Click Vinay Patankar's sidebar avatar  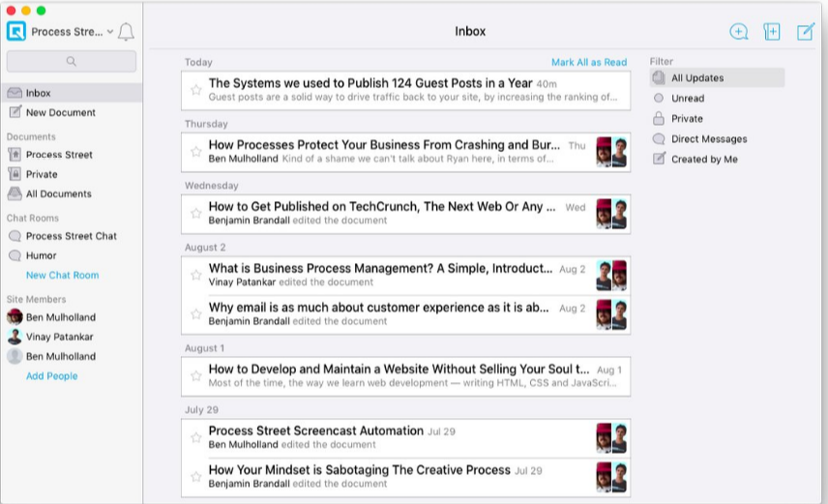click(15, 337)
